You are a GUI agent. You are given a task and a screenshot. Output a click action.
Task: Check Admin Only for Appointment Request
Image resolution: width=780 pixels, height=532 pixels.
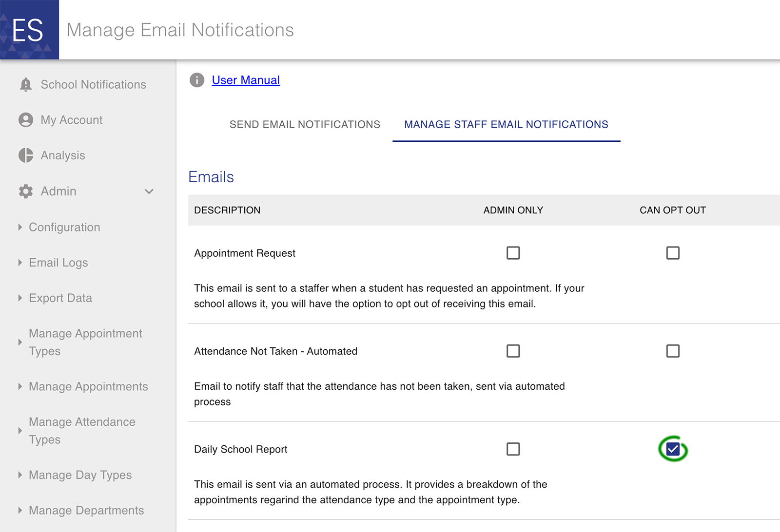tap(513, 253)
